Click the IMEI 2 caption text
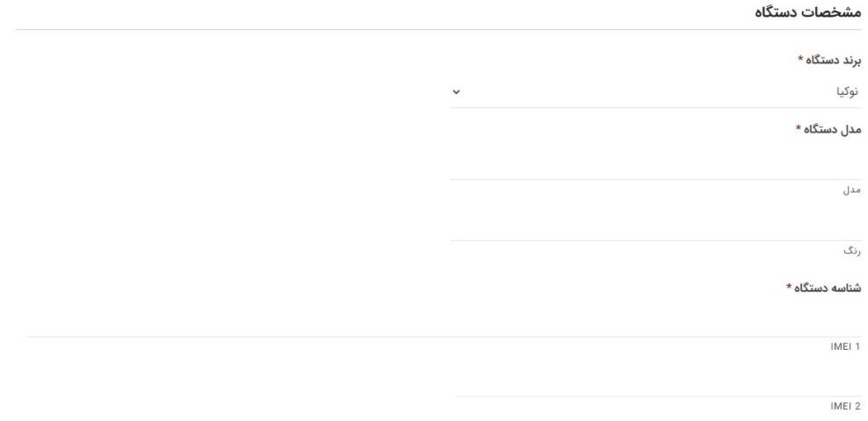 [x=846, y=407]
